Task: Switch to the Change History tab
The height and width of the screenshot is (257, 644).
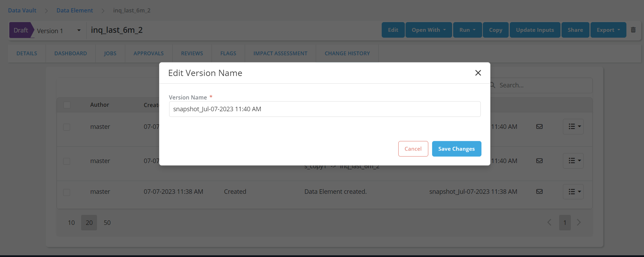Action: pos(347,54)
